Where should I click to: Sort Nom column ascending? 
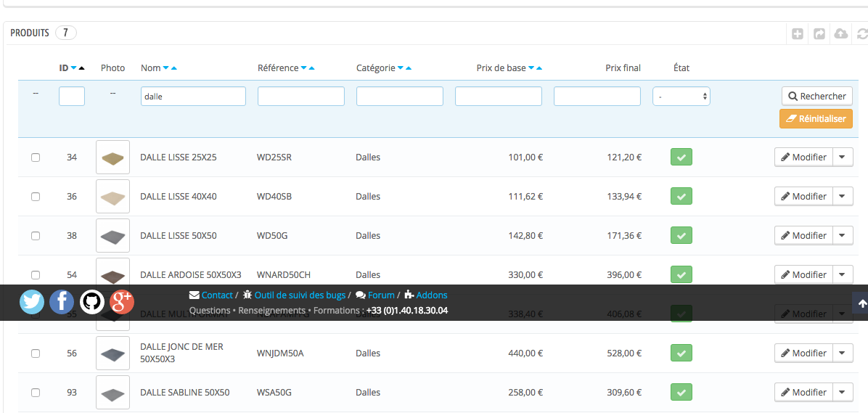(x=174, y=68)
